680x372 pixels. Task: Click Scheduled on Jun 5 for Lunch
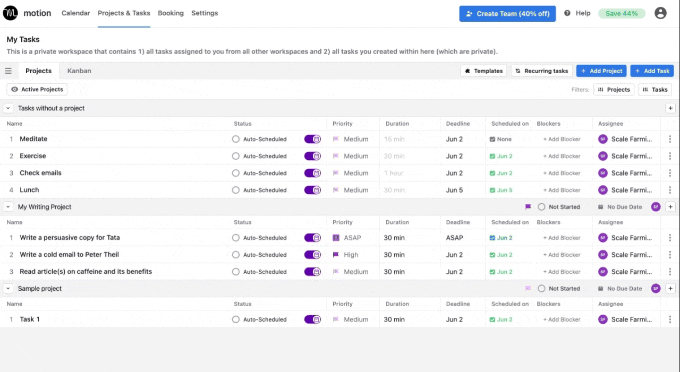(501, 190)
